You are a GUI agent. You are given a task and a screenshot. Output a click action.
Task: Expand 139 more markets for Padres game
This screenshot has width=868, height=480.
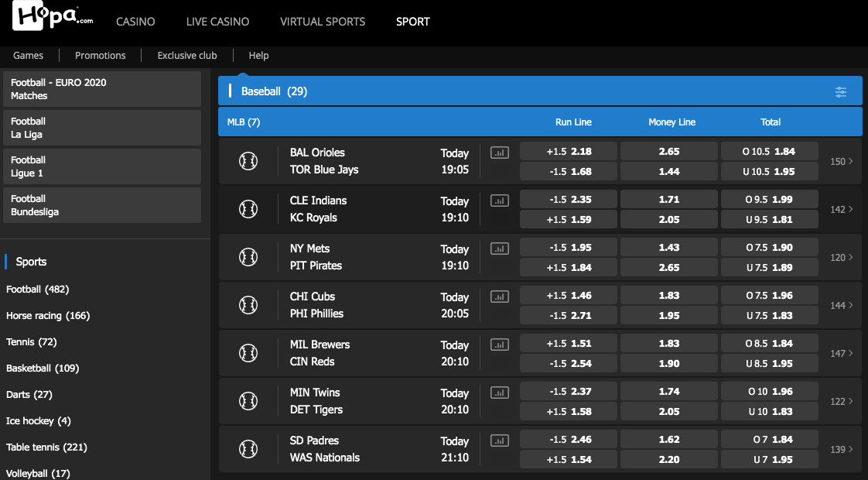point(842,450)
